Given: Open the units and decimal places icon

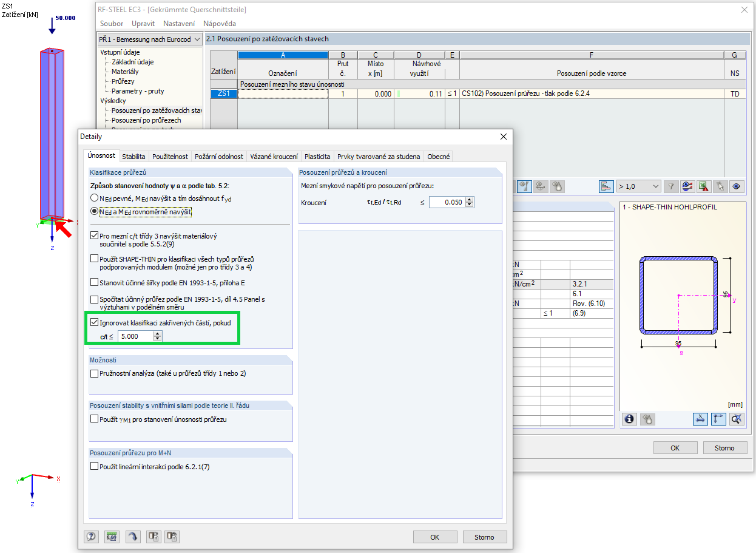Looking at the screenshot, I should [112, 537].
